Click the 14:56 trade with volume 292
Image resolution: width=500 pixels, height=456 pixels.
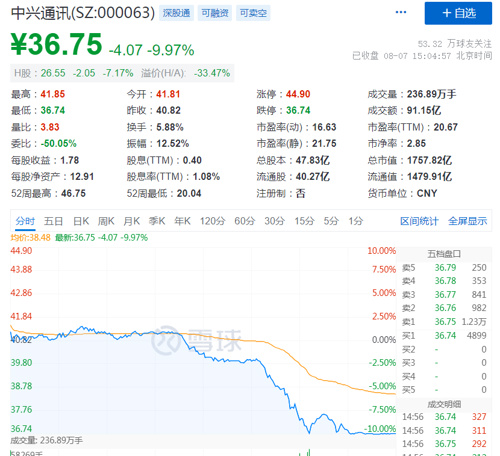coord(444,444)
